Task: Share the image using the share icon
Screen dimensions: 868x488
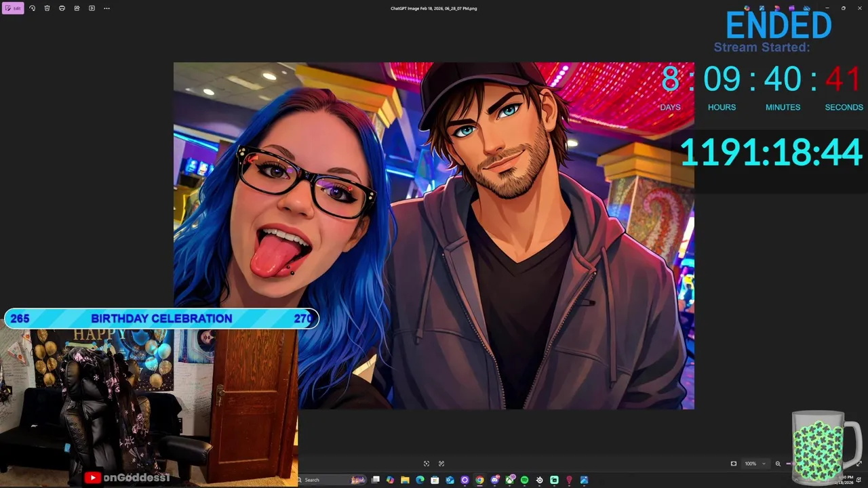Action: coord(77,8)
